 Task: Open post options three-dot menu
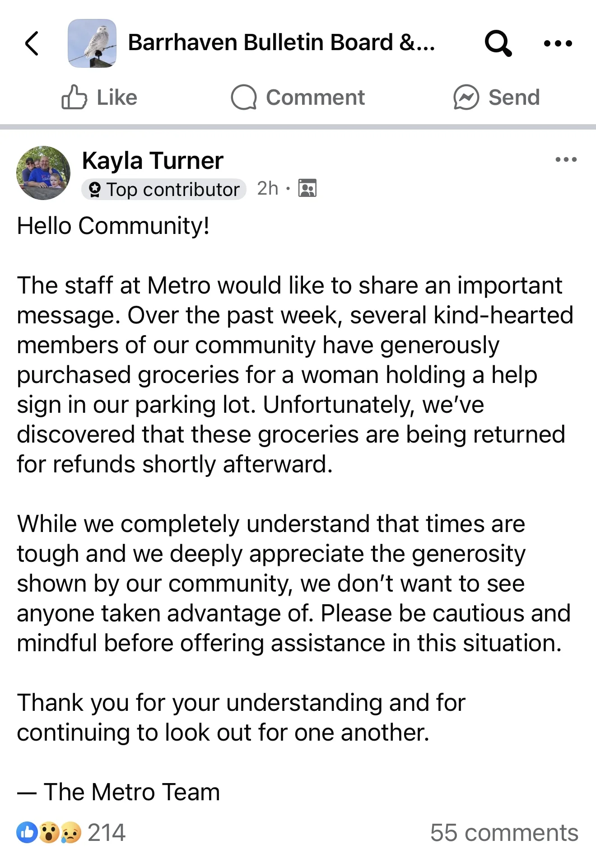[x=566, y=159]
